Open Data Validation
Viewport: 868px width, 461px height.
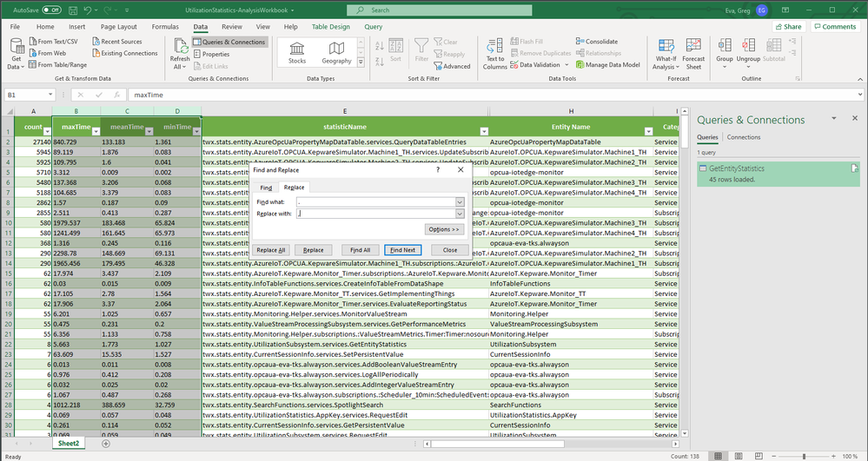(540, 65)
